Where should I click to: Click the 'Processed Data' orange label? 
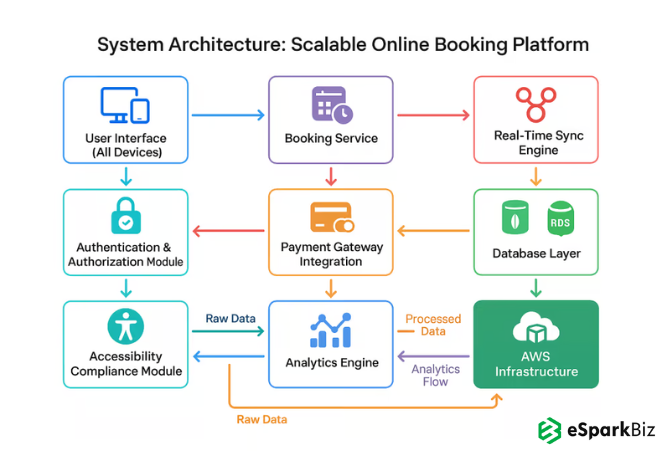pyautogui.click(x=433, y=325)
